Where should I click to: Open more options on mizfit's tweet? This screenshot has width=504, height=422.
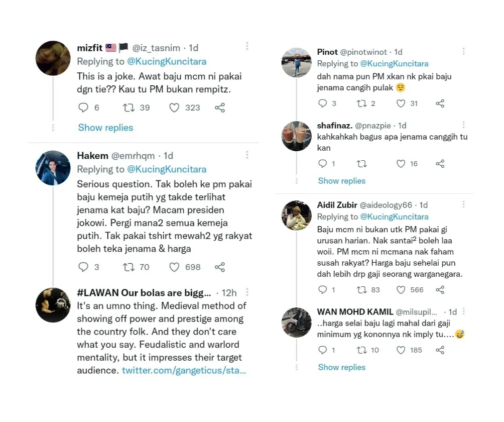point(247,47)
